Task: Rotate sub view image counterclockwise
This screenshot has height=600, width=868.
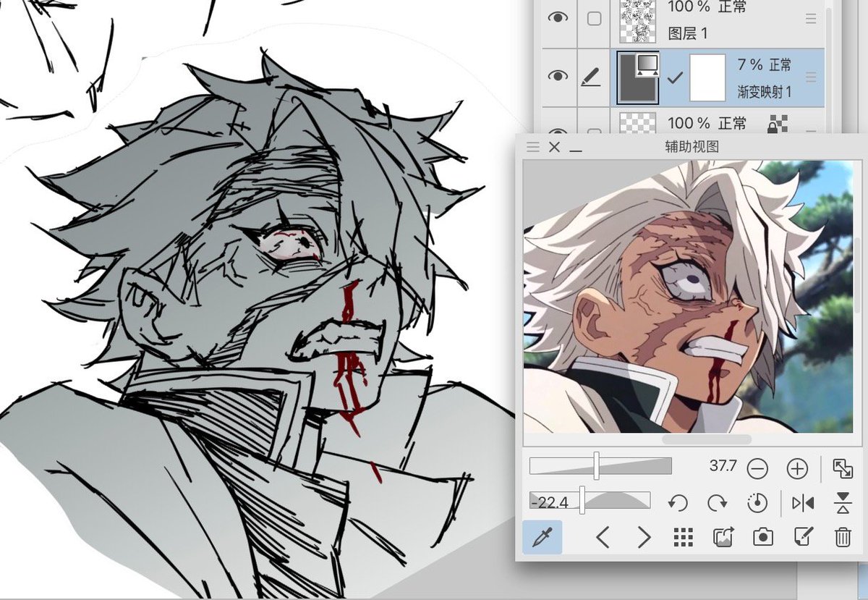Action: (677, 502)
